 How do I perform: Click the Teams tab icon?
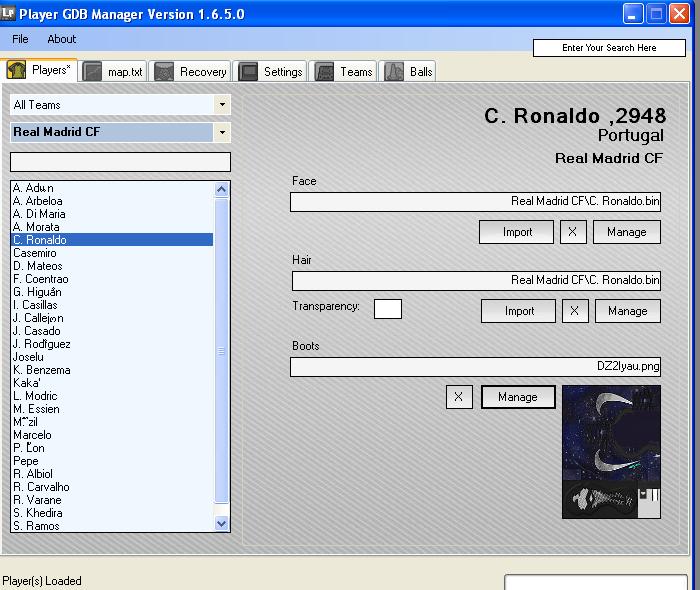tap(324, 72)
